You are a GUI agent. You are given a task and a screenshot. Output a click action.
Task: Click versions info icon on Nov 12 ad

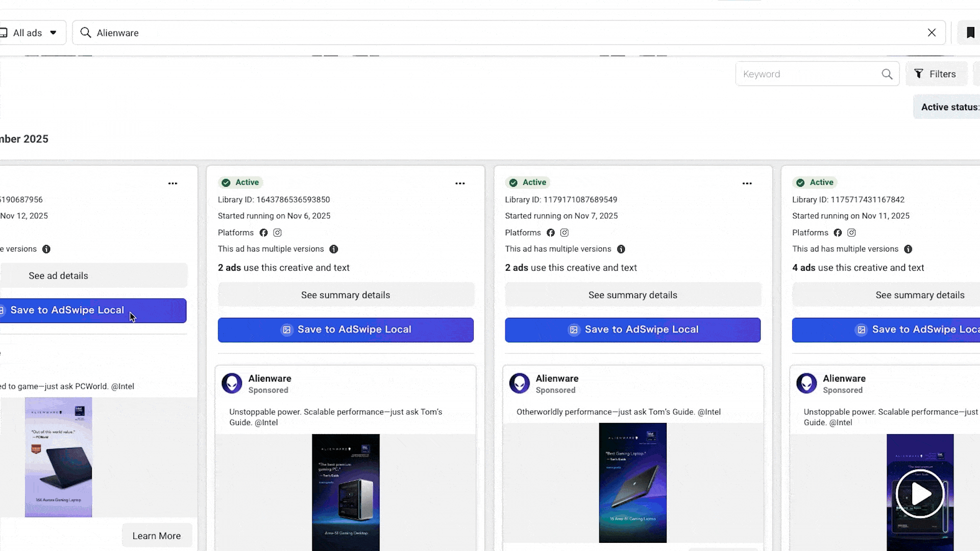click(46, 249)
